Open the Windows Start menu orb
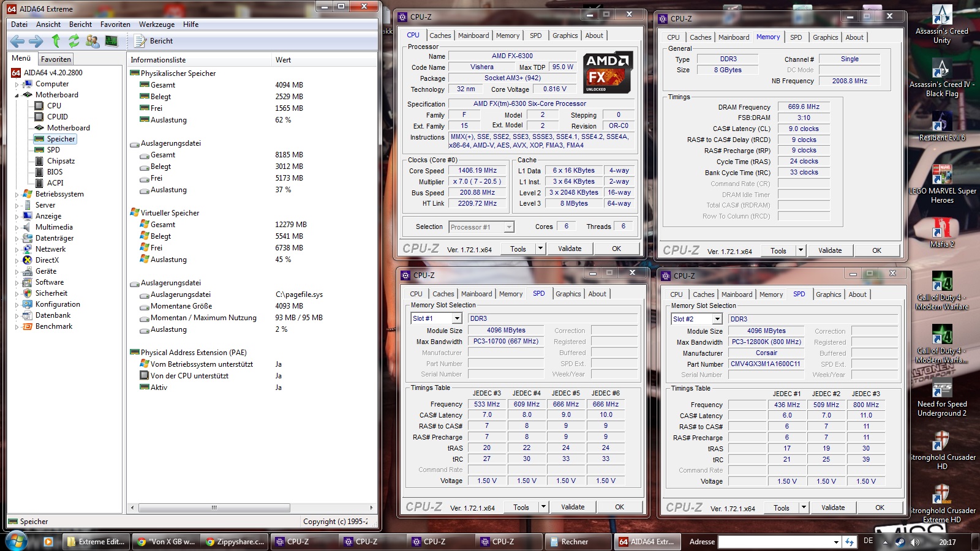The height and width of the screenshot is (551, 980). [17, 541]
